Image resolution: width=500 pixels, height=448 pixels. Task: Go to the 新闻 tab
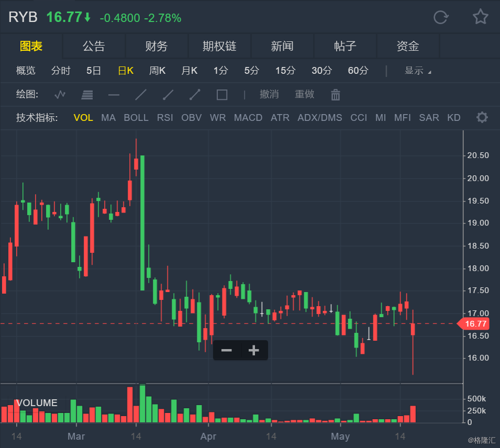pos(282,46)
